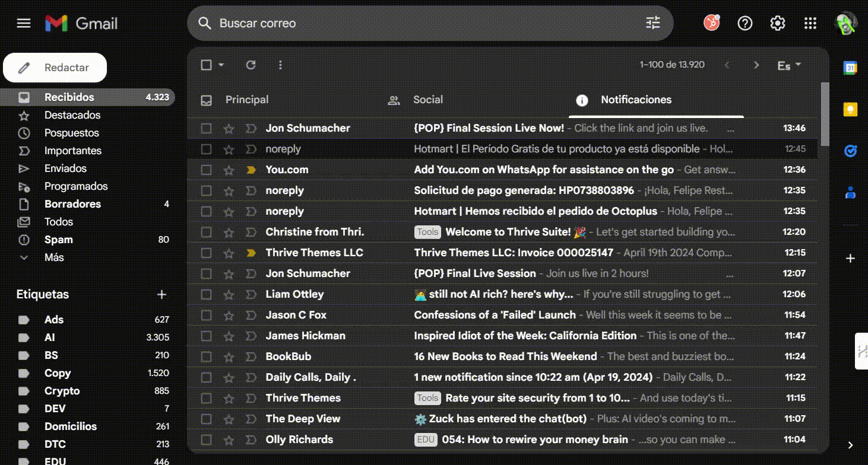
Task: Open the 1–100 de 13.920 pagination menu
Action: pos(672,65)
